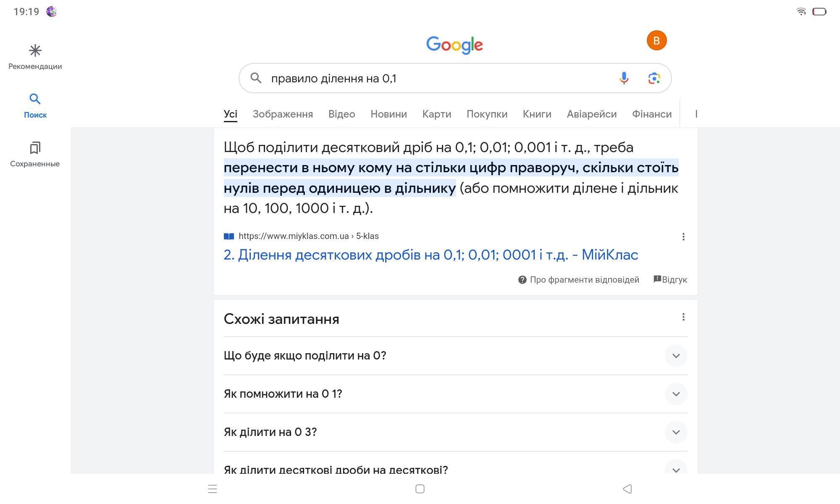840x504 pixels.
Task: Click Про фрагменти відповідей link
Action: (x=584, y=280)
